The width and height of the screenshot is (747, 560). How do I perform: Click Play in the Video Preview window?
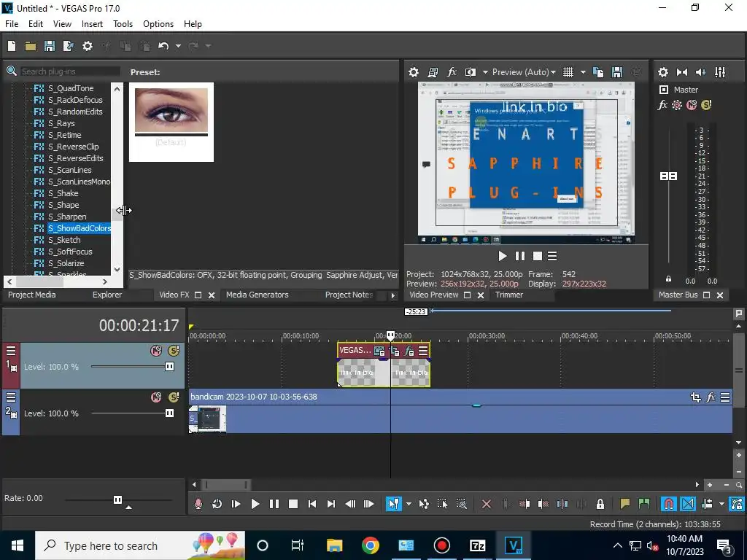(502, 256)
